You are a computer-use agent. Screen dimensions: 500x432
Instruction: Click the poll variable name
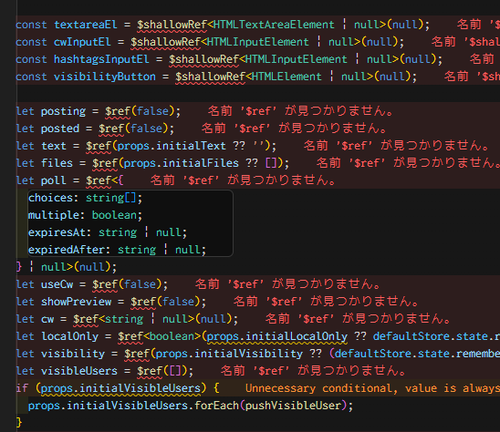[54, 181]
